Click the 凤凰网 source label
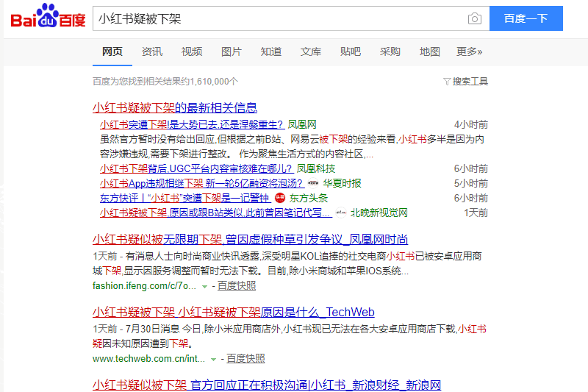 302,124
